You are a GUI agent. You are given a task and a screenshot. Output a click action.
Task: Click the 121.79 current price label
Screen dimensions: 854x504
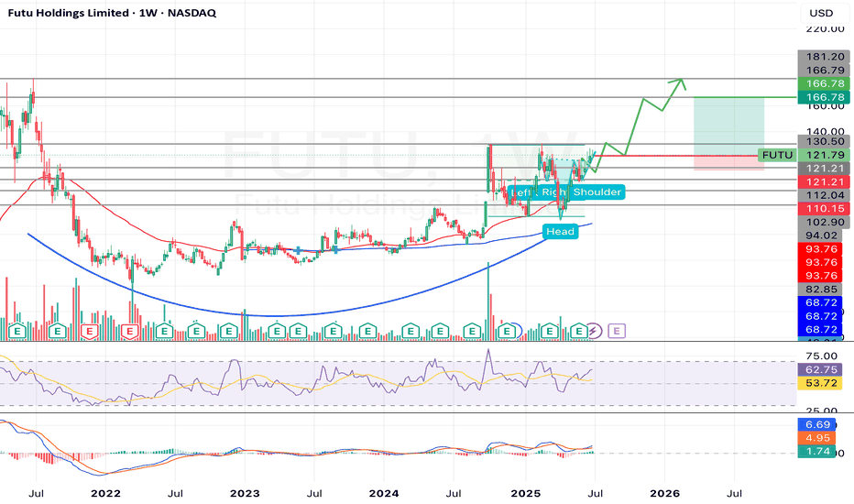825,155
